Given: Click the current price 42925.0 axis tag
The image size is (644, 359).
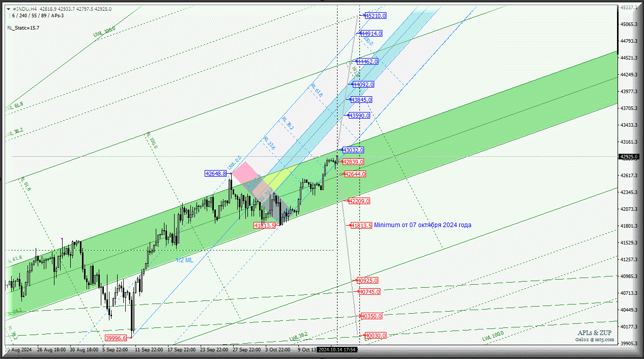Looking at the screenshot, I should pyautogui.click(x=630, y=157).
